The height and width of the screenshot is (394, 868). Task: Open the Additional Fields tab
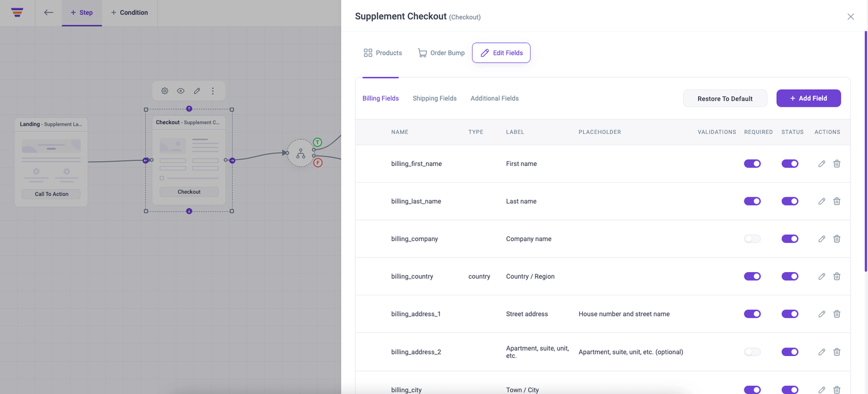tap(494, 99)
